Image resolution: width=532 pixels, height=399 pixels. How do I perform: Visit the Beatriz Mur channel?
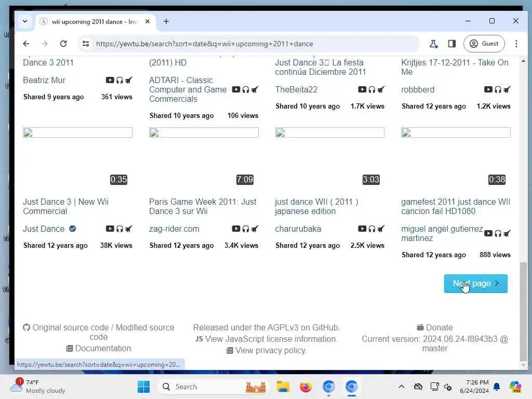click(44, 81)
